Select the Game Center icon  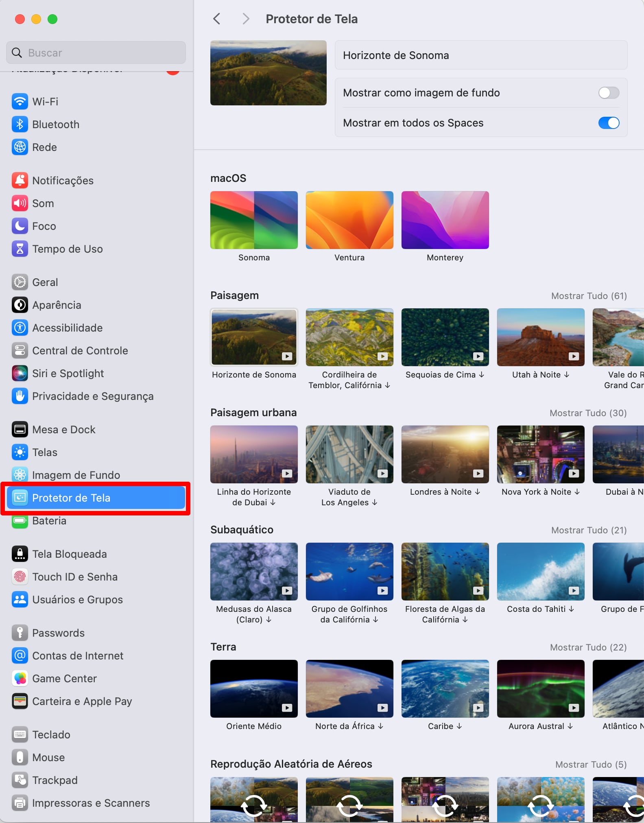pyautogui.click(x=20, y=679)
